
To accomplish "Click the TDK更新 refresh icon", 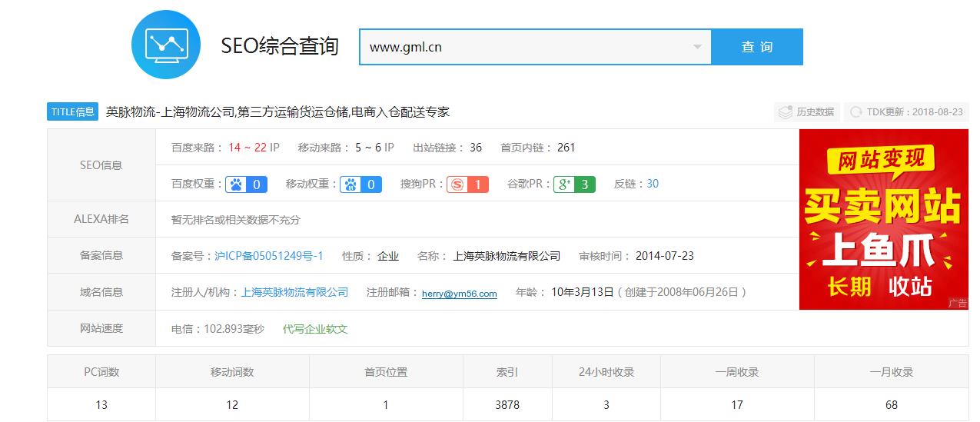I will (855, 112).
